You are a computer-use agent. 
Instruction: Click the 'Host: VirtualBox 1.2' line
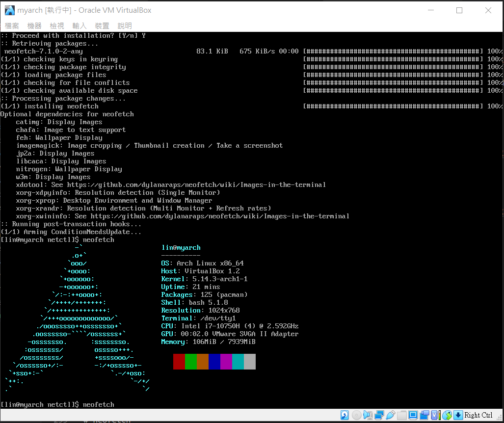pos(200,271)
